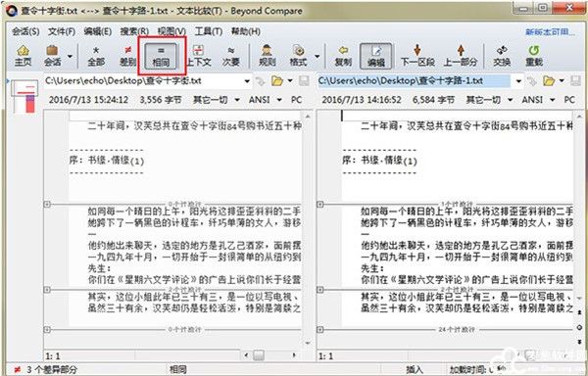Show only differences with 差别 button
The height and width of the screenshot is (376, 588).
[x=127, y=56]
